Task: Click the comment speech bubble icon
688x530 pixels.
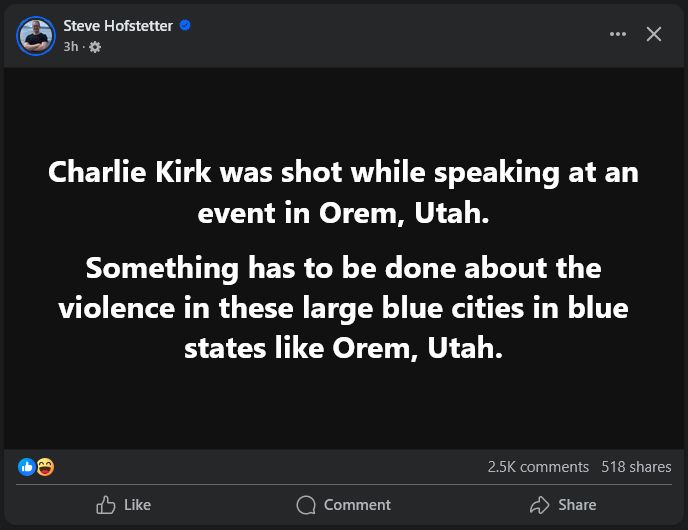Action: (x=306, y=505)
